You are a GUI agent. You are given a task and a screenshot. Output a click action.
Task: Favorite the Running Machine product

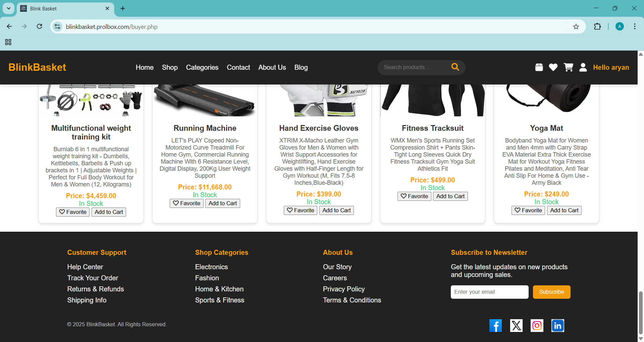[x=186, y=203]
